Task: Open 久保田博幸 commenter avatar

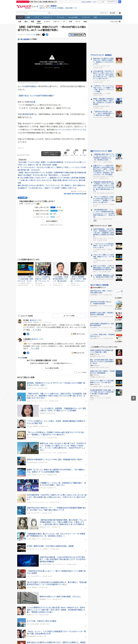Action: coord(20,340)
